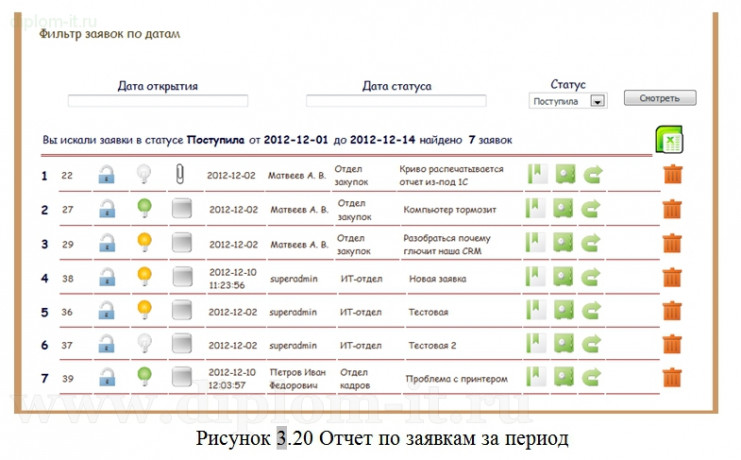The height and width of the screenshot is (460, 741).
Task: Delete request 27 "Компьютер тормозит"
Action: 672,209
